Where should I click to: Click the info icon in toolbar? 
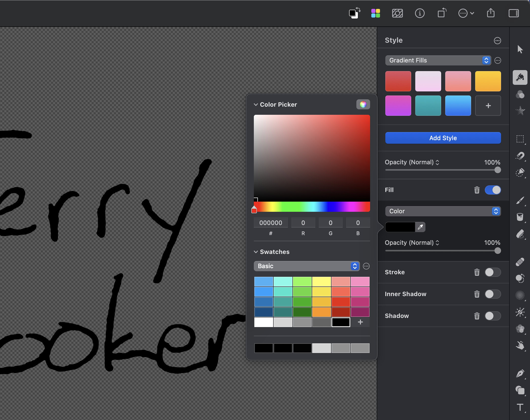(x=420, y=13)
